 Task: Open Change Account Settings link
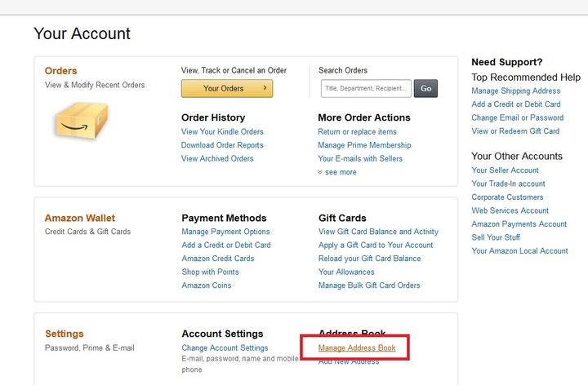click(x=225, y=348)
